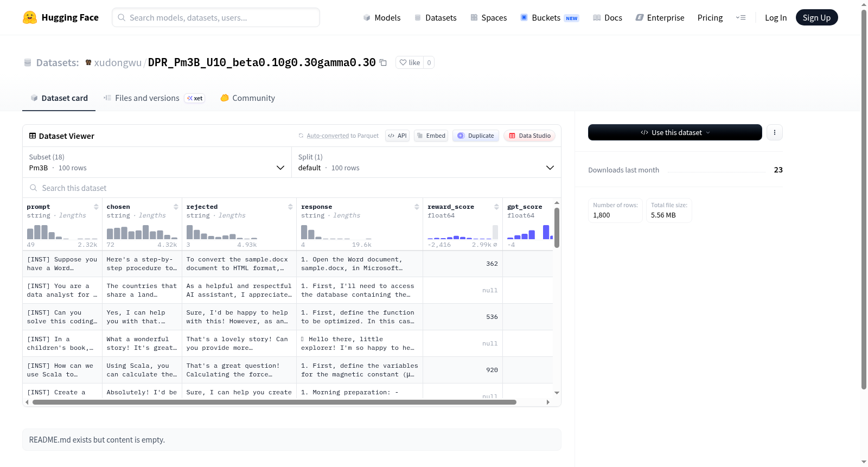Viewport: 868px width, 467px height.
Task: Open Data Studio
Action: point(529,136)
